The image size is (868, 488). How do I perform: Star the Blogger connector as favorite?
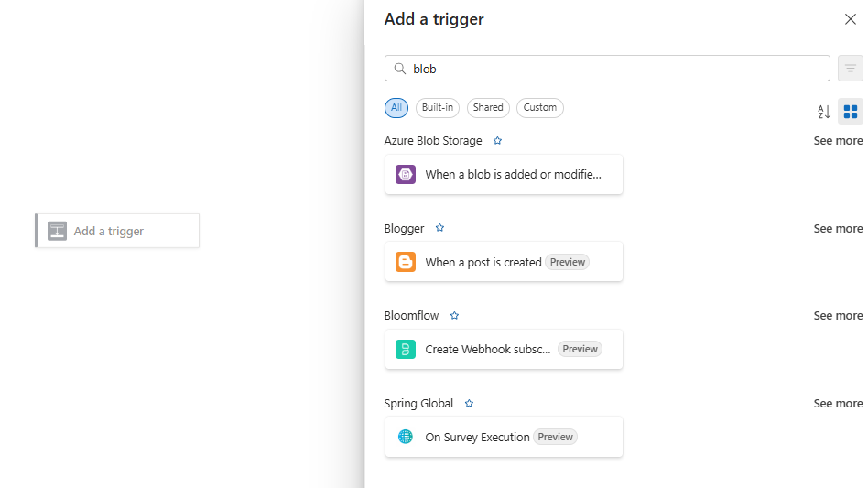(440, 228)
